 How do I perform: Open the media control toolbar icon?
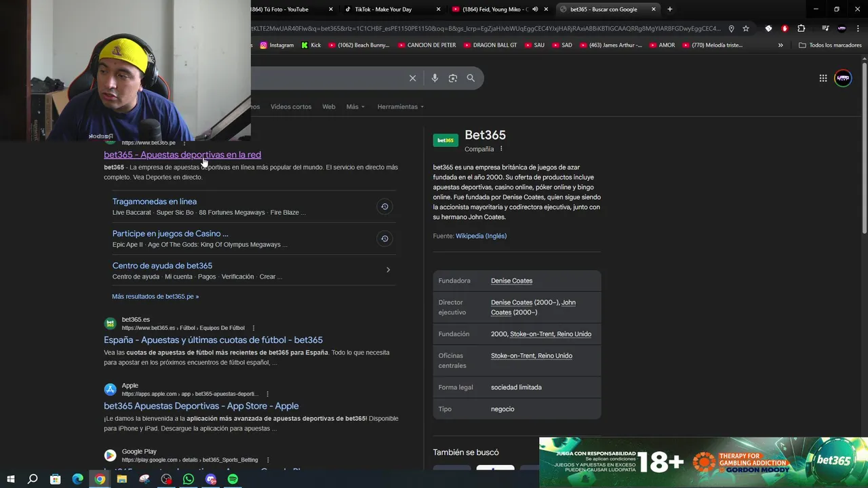click(x=825, y=28)
